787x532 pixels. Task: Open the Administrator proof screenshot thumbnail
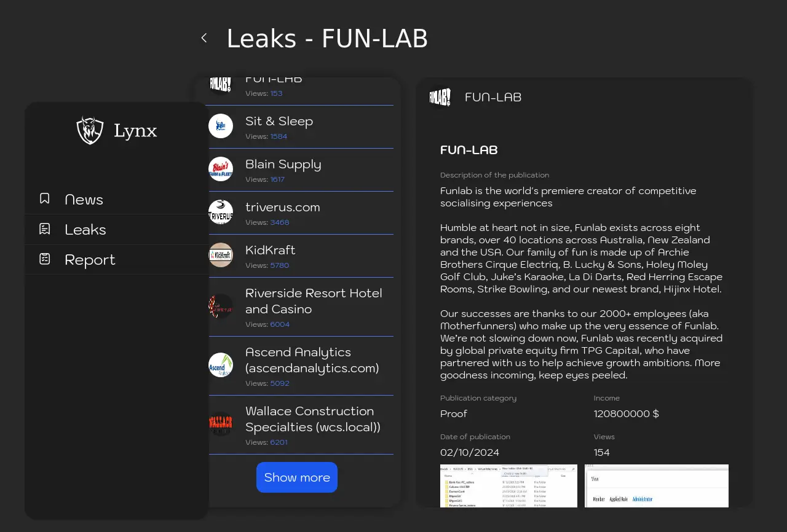point(656,486)
